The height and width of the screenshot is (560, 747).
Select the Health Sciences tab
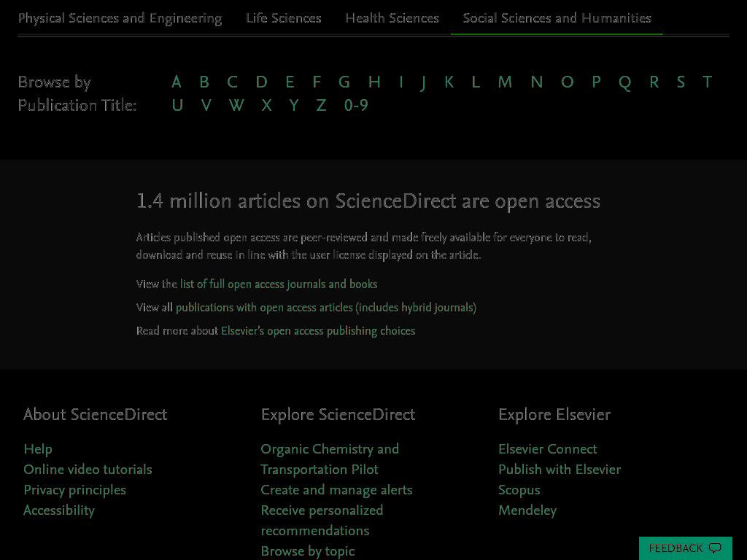(x=392, y=18)
